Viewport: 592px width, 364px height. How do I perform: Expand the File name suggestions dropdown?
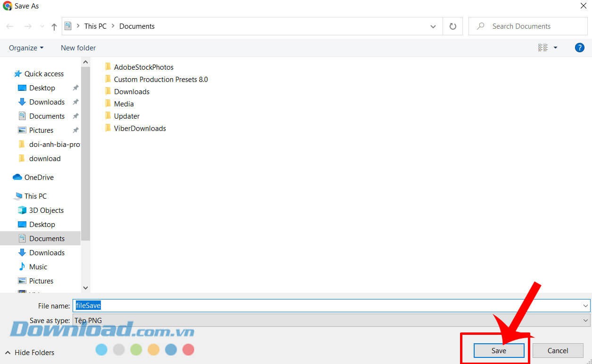coord(585,306)
